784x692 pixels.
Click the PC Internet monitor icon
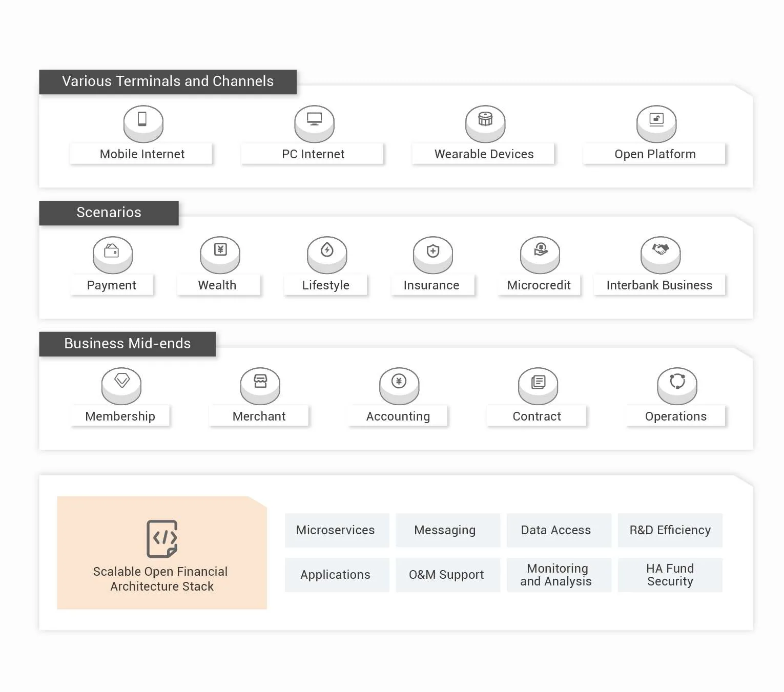[314, 120]
